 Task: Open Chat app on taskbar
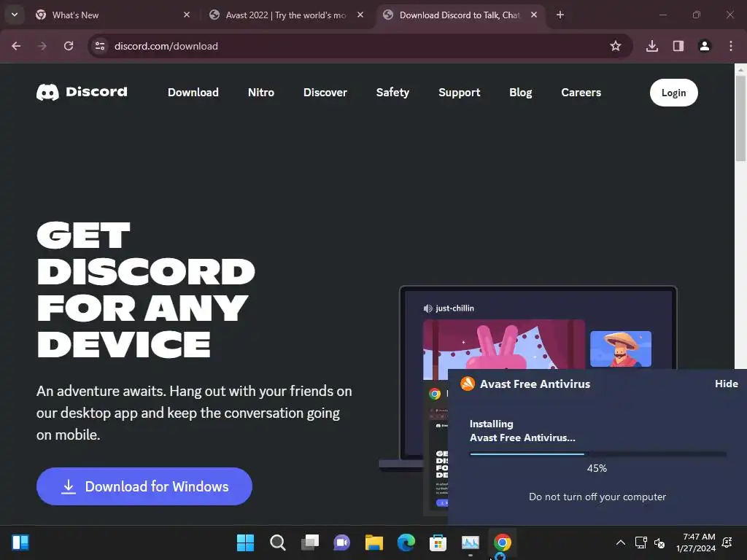tap(341, 542)
